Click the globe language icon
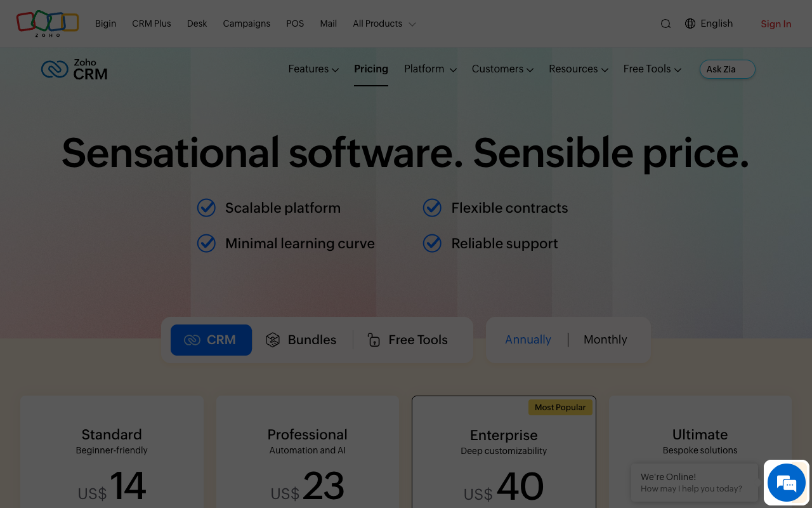The height and width of the screenshot is (508, 812). click(690, 23)
